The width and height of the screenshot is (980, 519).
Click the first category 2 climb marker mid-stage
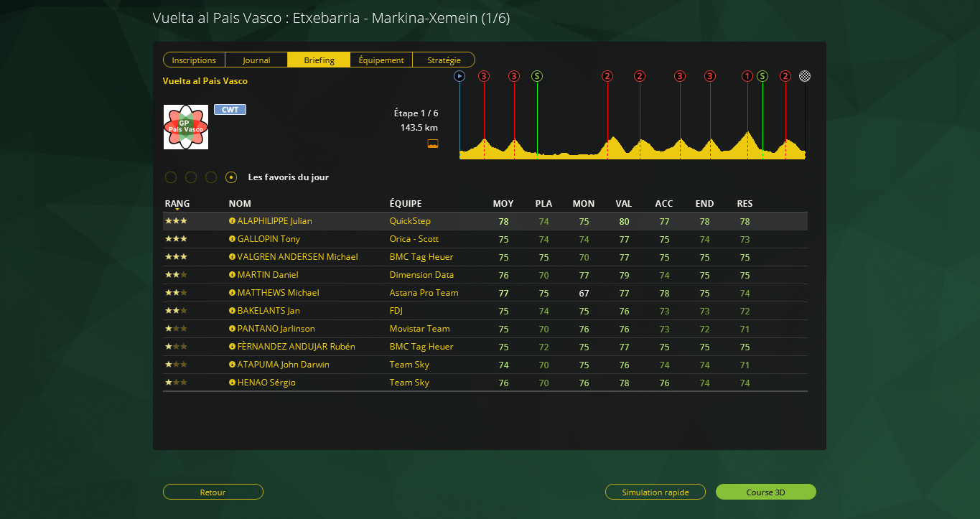click(x=607, y=76)
